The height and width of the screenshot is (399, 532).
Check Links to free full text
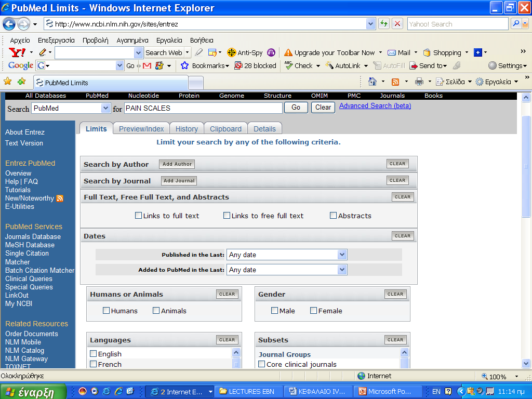point(227,216)
